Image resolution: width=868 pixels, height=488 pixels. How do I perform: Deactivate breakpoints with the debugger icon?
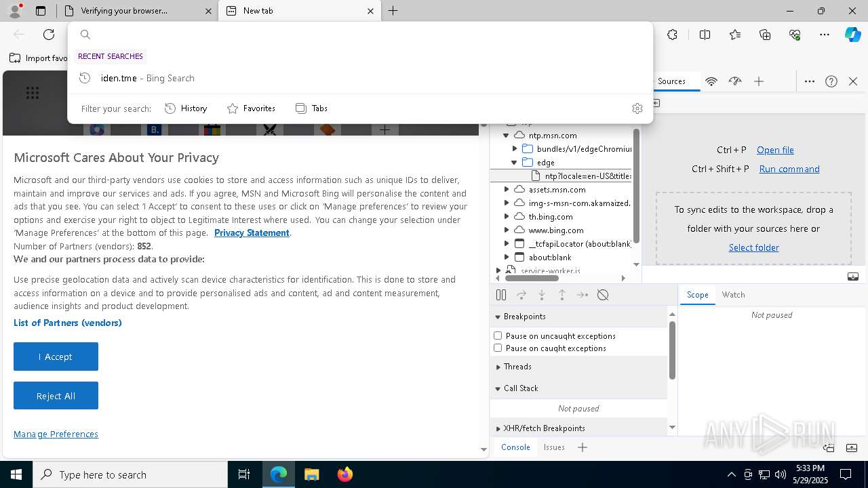tap(603, 295)
